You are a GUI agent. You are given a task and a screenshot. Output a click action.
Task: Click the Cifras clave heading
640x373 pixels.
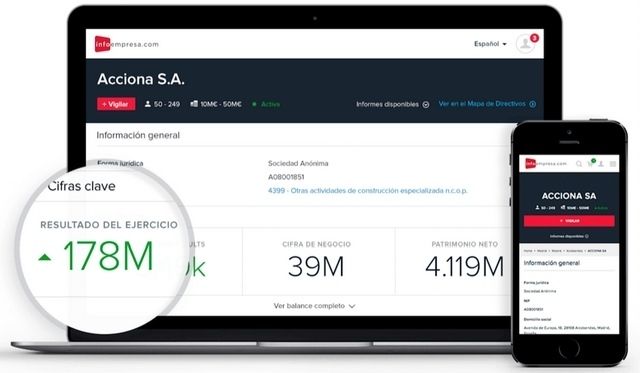81,186
